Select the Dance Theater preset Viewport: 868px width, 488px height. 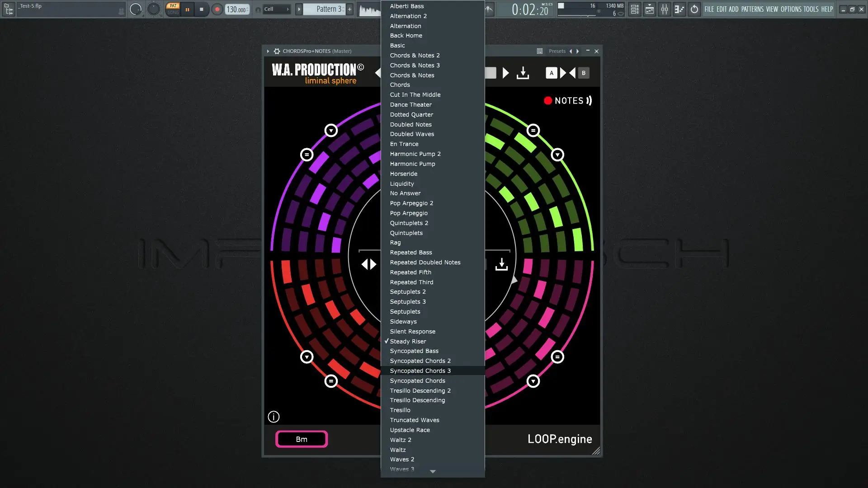coord(410,104)
